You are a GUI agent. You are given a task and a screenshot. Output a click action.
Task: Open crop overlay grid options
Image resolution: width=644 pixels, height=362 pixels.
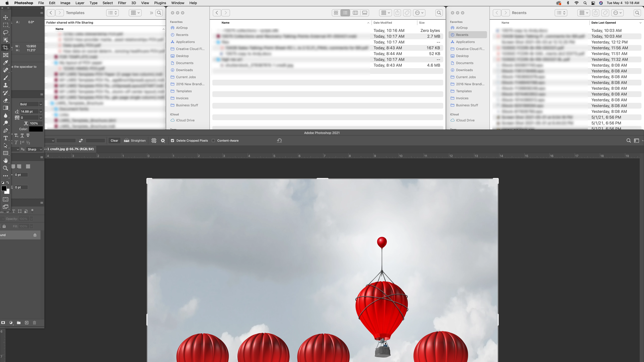(154, 140)
